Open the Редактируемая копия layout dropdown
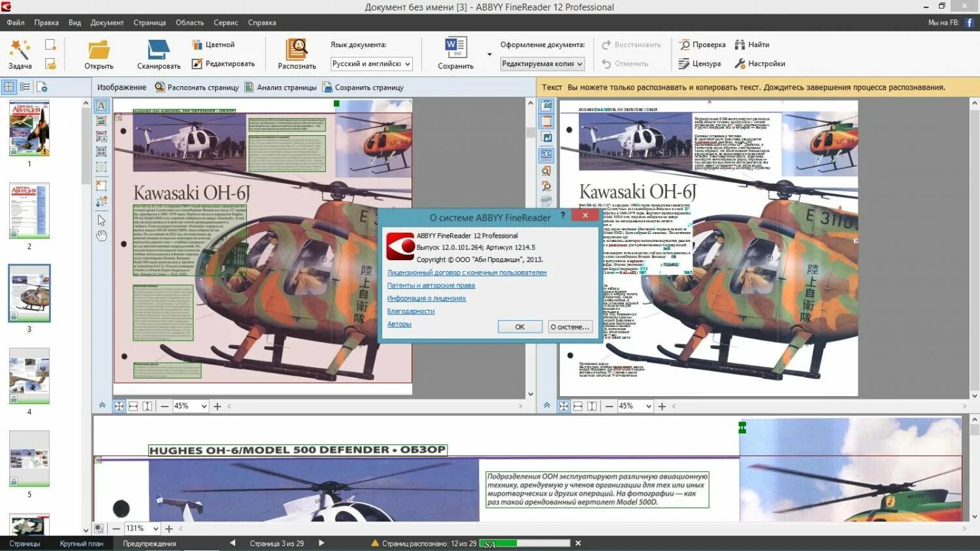980x551 pixels. 542,63
